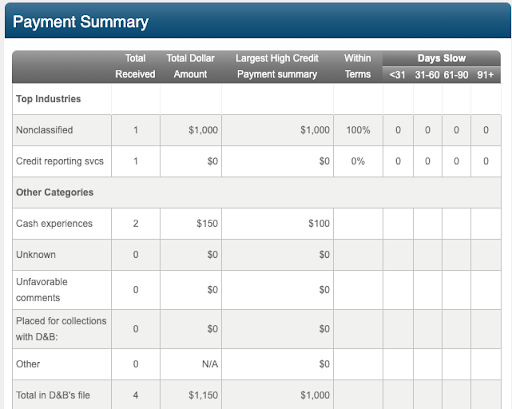This screenshot has height=409, width=512.
Task: Click the Days Slow header
Action: point(442,58)
